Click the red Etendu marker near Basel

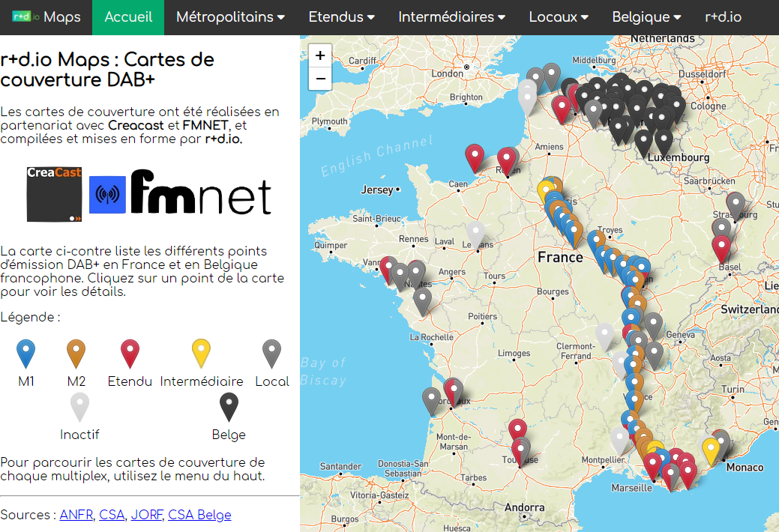[721, 248]
